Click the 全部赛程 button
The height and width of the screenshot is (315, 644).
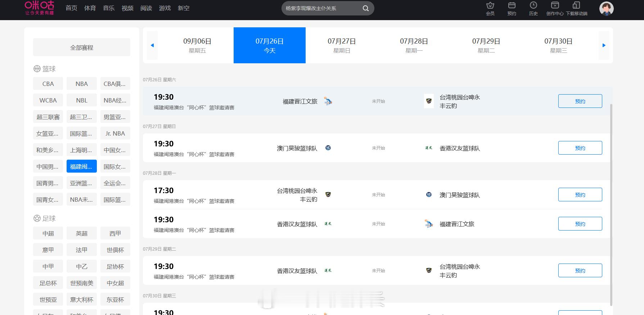point(82,47)
